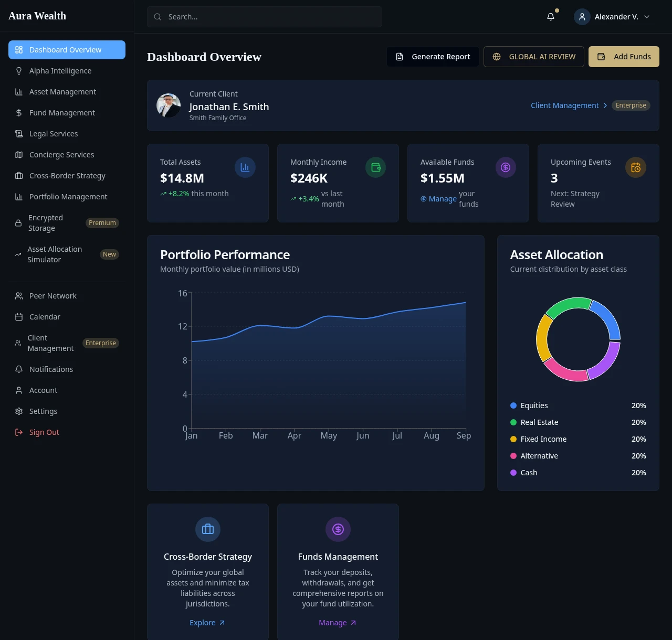Click the Alpha Intelligence lightbulb icon
The image size is (672, 640).
coord(19,71)
